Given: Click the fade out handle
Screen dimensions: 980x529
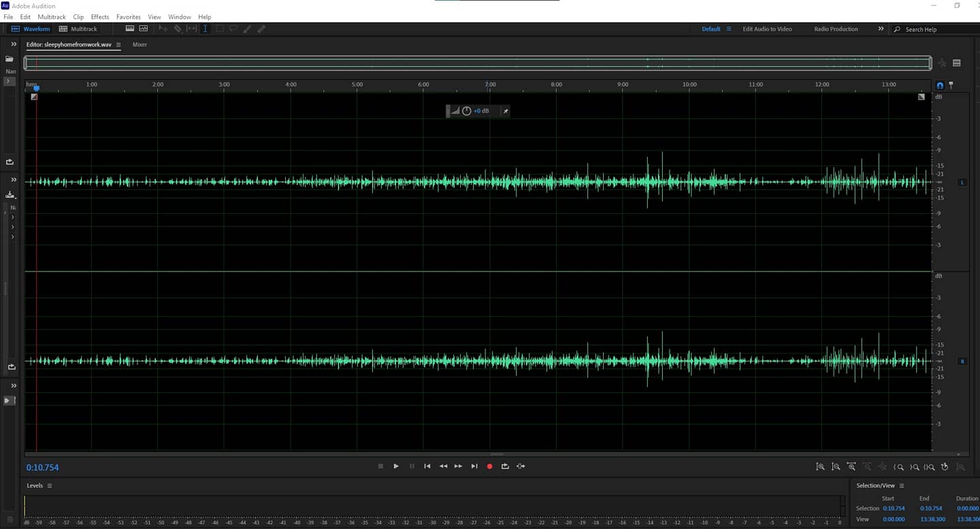Looking at the screenshot, I should (x=921, y=97).
